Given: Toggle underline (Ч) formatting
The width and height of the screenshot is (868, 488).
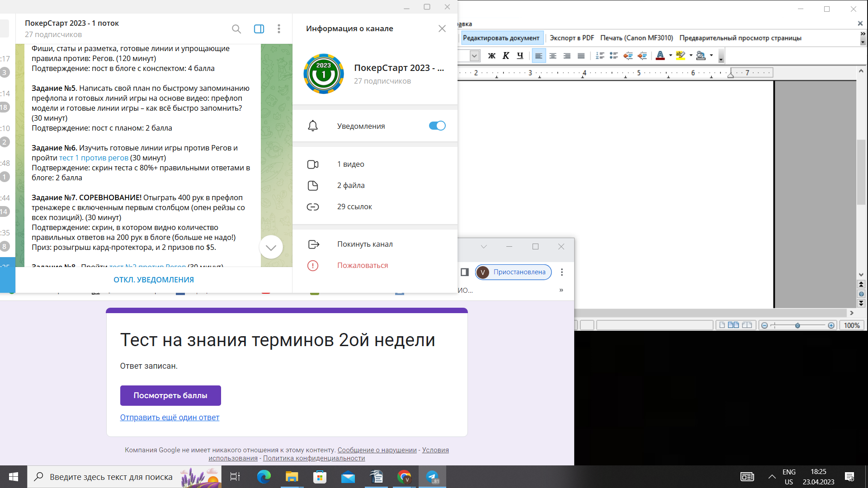Looking at the screenshot, I should coord(520,56).
